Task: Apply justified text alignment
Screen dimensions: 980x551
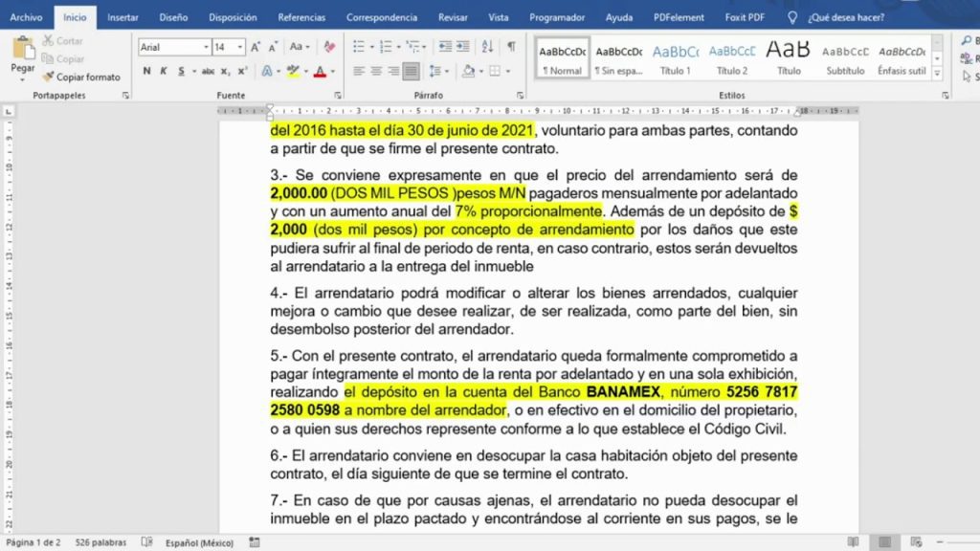Action: point(411,71)
